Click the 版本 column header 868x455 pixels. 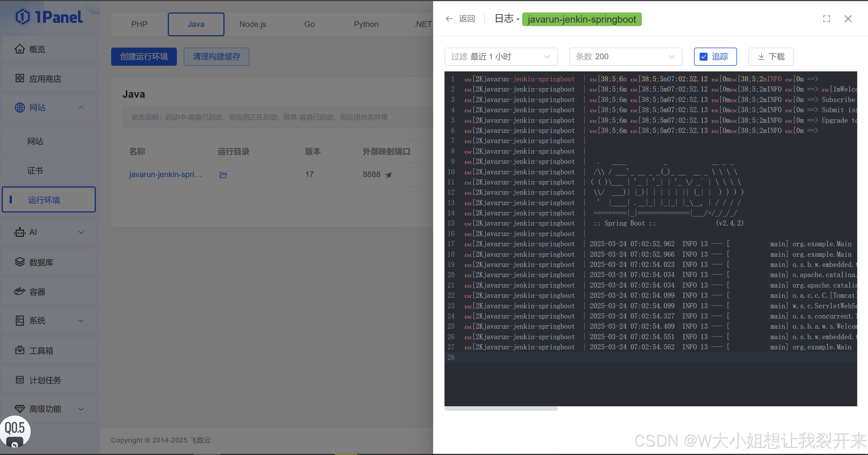coord(313,152)
